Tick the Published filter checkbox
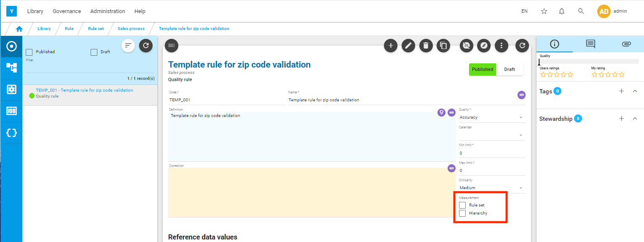The height and width of the screenshot is (242, 644). click(x=29, y=52)
